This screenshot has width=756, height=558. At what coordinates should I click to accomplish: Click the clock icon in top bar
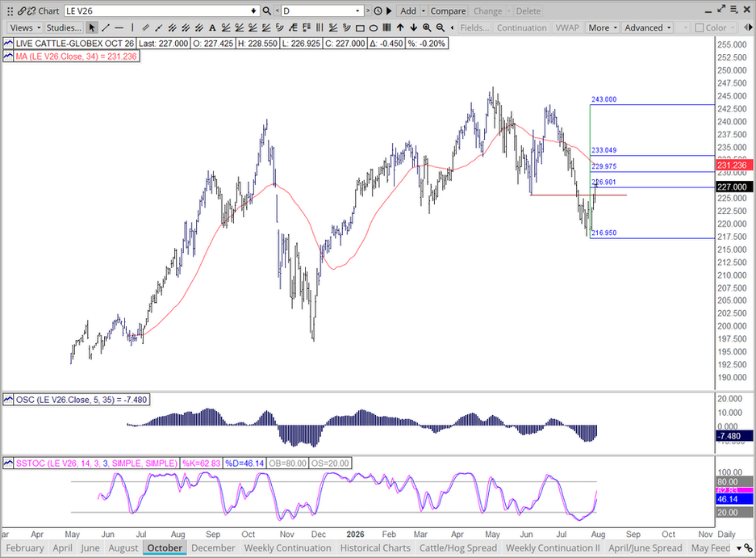(x=378, y=10)
